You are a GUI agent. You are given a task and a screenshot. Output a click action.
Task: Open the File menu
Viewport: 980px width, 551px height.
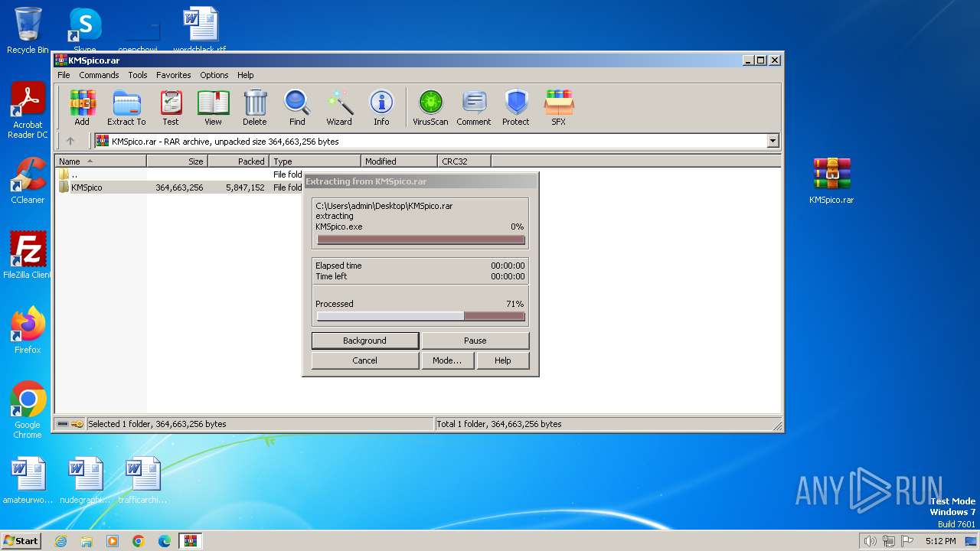[x=64, y=75]
